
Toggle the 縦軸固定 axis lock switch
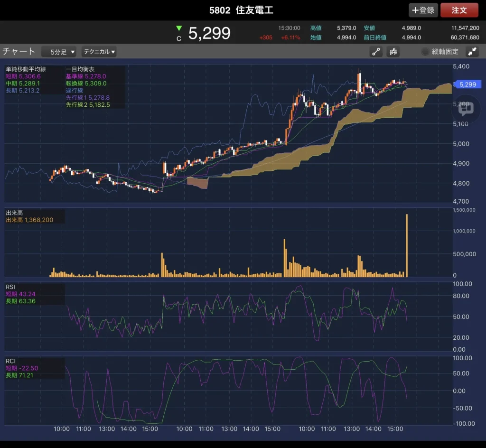(x=425, y=52)
